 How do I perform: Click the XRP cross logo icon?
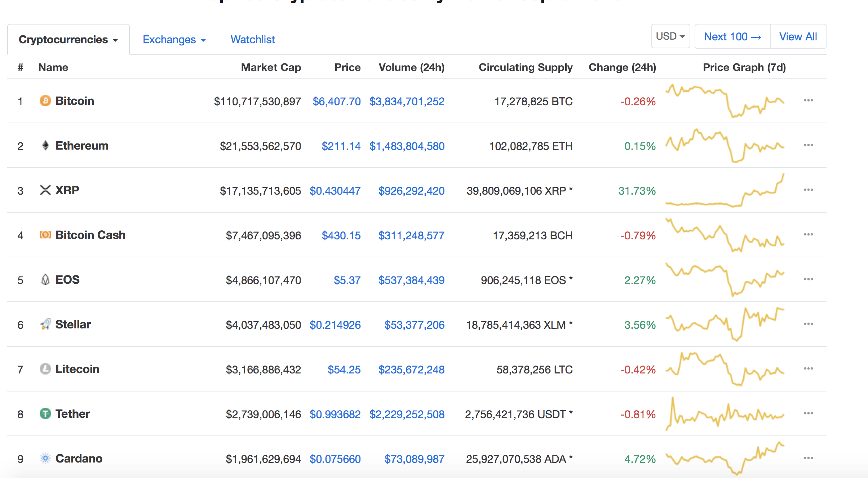click(45, 190)
